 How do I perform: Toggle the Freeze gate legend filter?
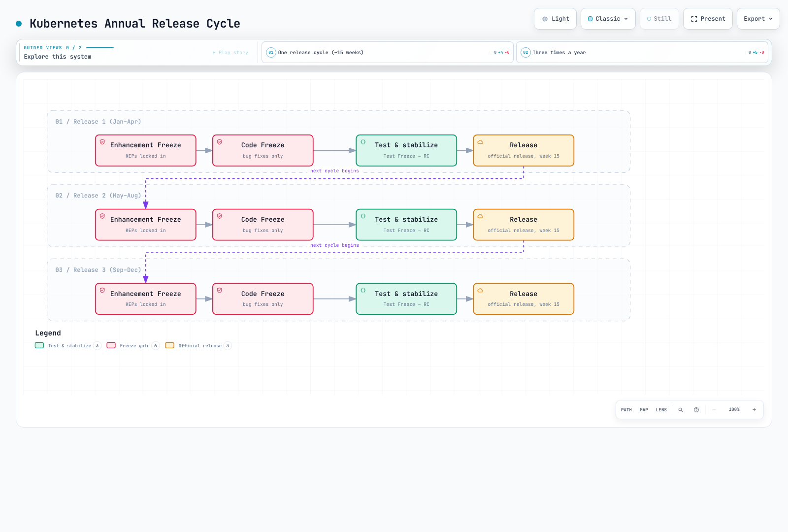pyautogui.click(x=133, y=346)
